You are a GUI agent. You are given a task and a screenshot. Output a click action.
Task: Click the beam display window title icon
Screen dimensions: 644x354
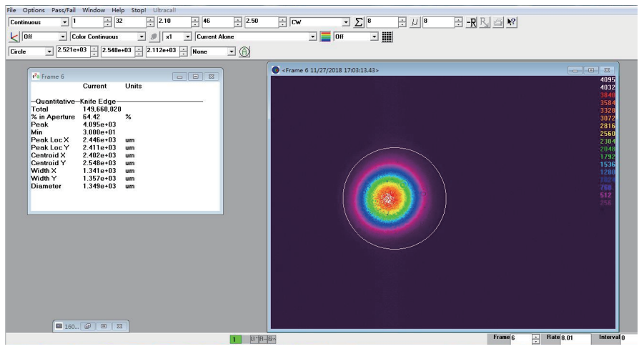pos(276,70)
